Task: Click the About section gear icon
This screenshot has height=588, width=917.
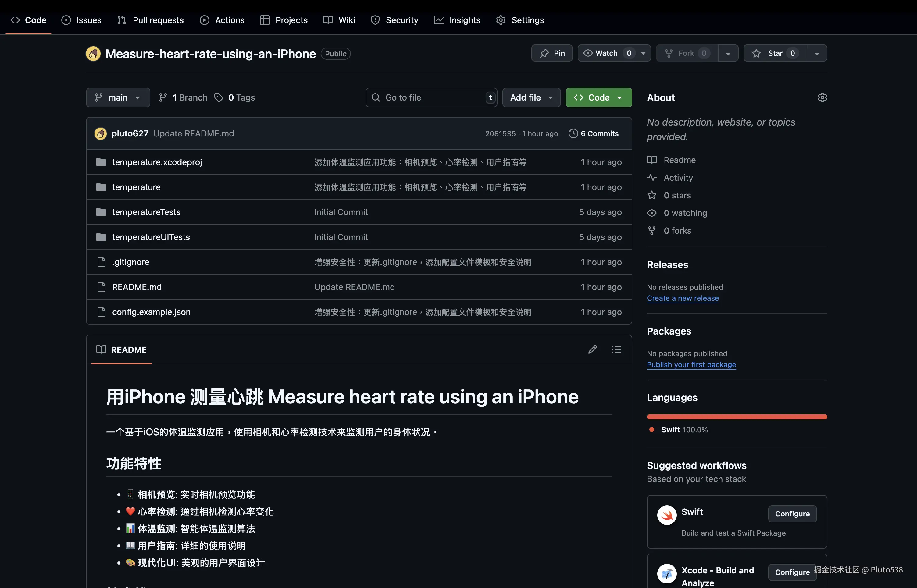Action: pyautogui.click(x=822, y=98)
